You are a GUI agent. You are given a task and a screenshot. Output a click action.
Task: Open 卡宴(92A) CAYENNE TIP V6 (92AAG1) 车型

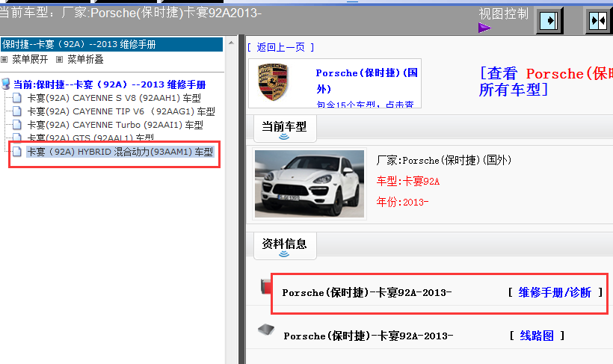pyautogui.click(x=121, y=111)
